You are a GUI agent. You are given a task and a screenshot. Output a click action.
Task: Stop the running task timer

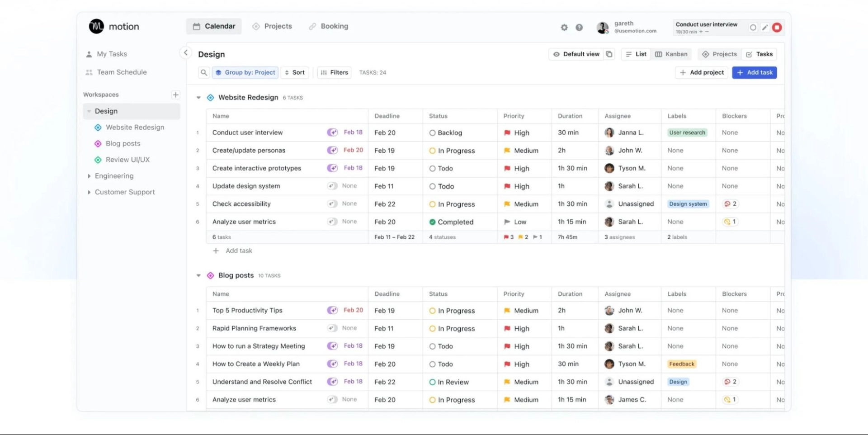(x=777, y=28)
